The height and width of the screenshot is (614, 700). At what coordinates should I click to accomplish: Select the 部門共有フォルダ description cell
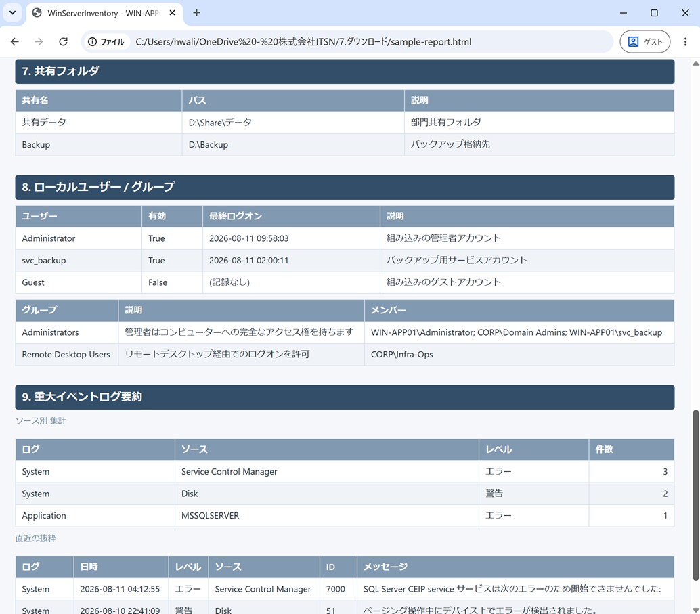pos(540,123)
